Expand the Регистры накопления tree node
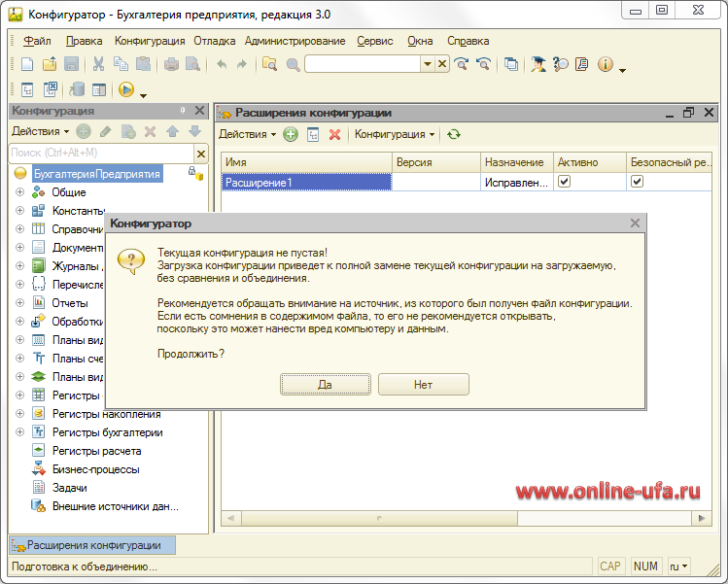Viewport: 728px width, 584px height. pyautogui.click(x=19, y=414)
